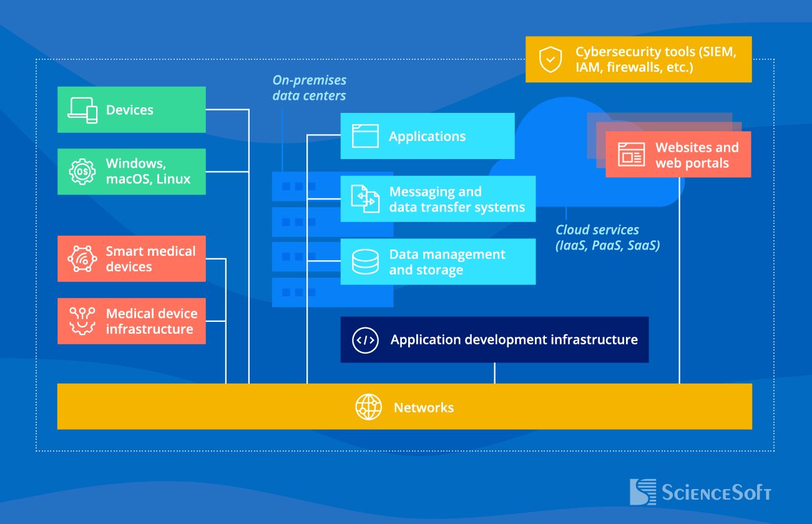The height and width of the screenshot is (524, 812).
Task: Click the laptop and phone Devices icon
Action: pyautogui.click(x=84, y=109)
